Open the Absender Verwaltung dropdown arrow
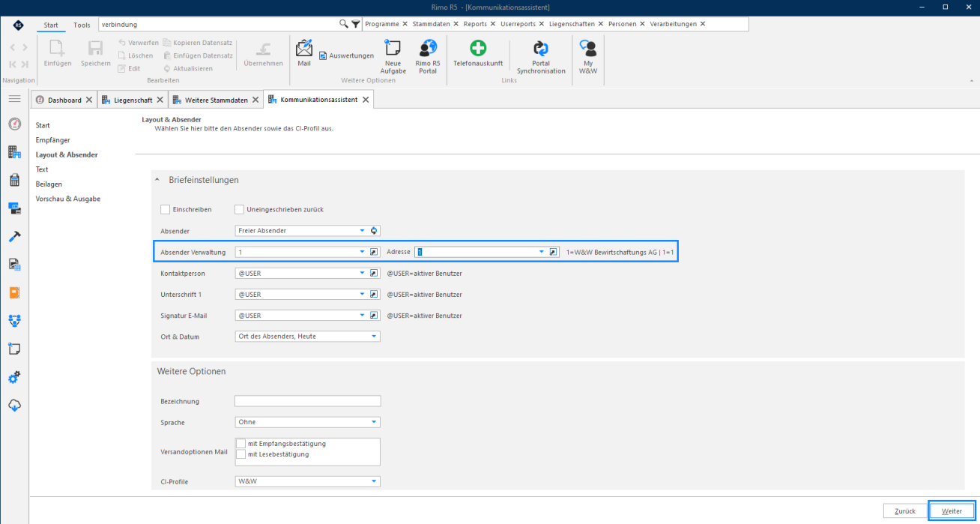The width and height of the screenshot is (980, 524). [x=363, y=252]
